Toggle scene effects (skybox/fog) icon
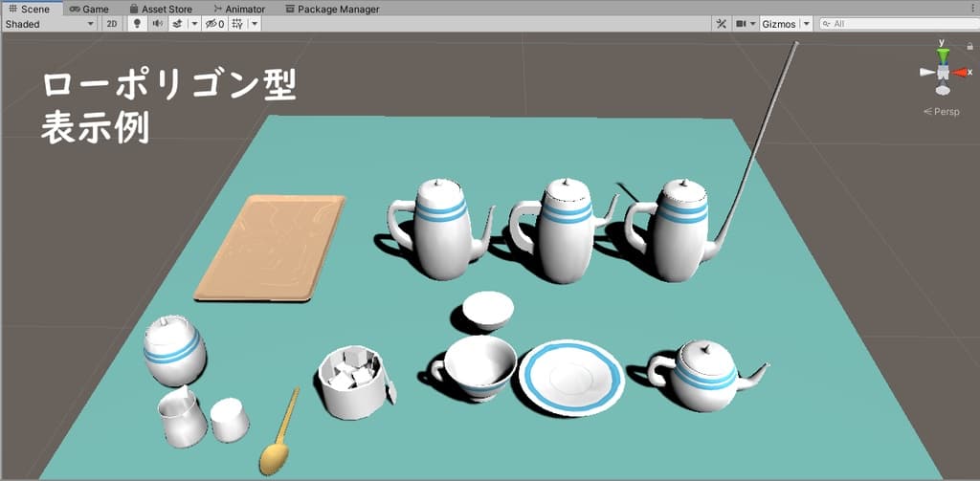980x481 pixels. click(177, 24)
